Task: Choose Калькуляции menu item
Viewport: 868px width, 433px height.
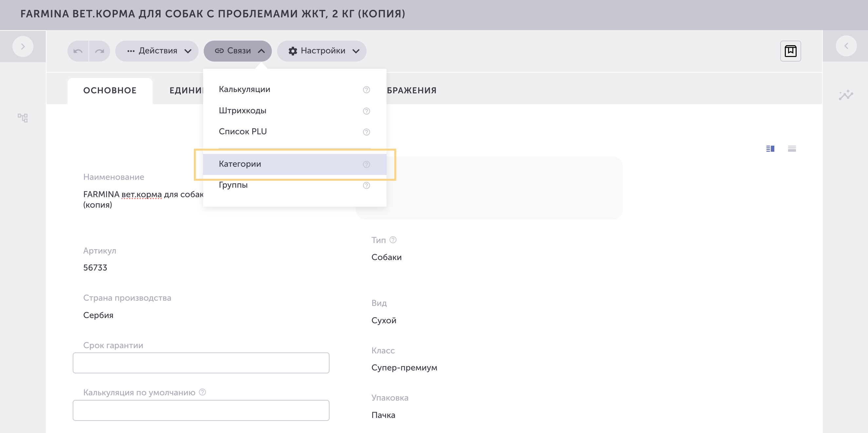Action: click(x=294, y=89)
